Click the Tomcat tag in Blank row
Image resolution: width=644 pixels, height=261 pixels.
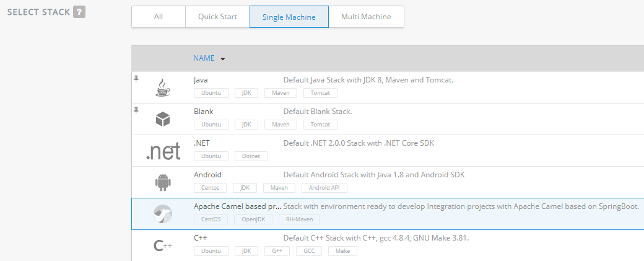[320, 125]
